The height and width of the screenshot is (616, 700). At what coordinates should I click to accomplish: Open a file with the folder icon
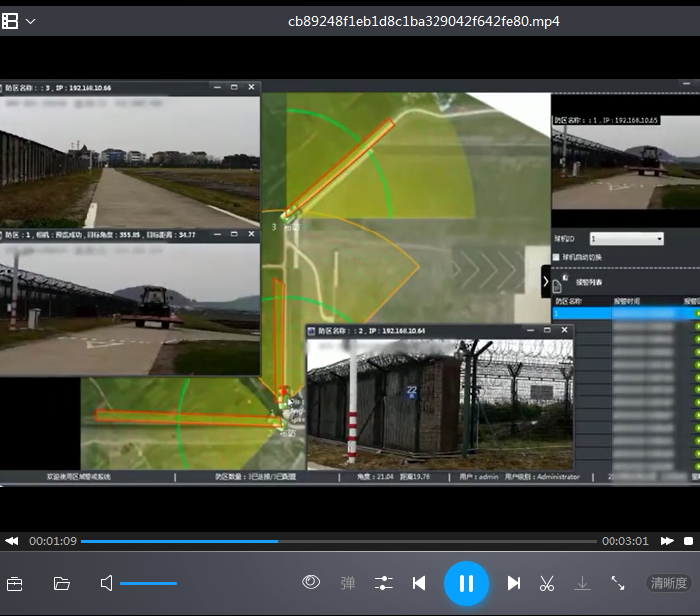tap(62, 583)
